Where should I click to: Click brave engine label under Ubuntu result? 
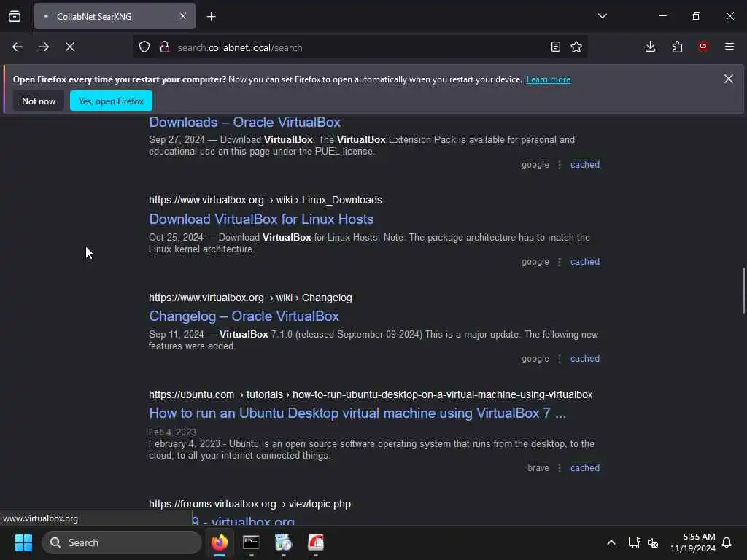[x=538, y=468]
